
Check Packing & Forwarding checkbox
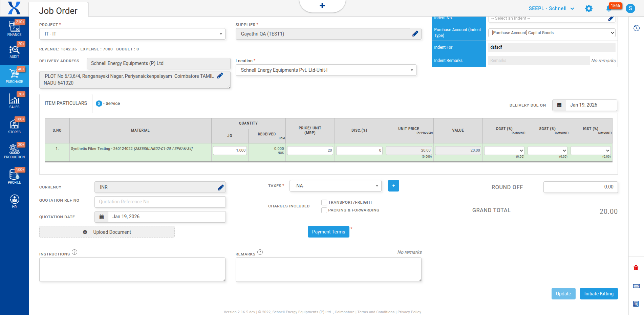(324, 210)
